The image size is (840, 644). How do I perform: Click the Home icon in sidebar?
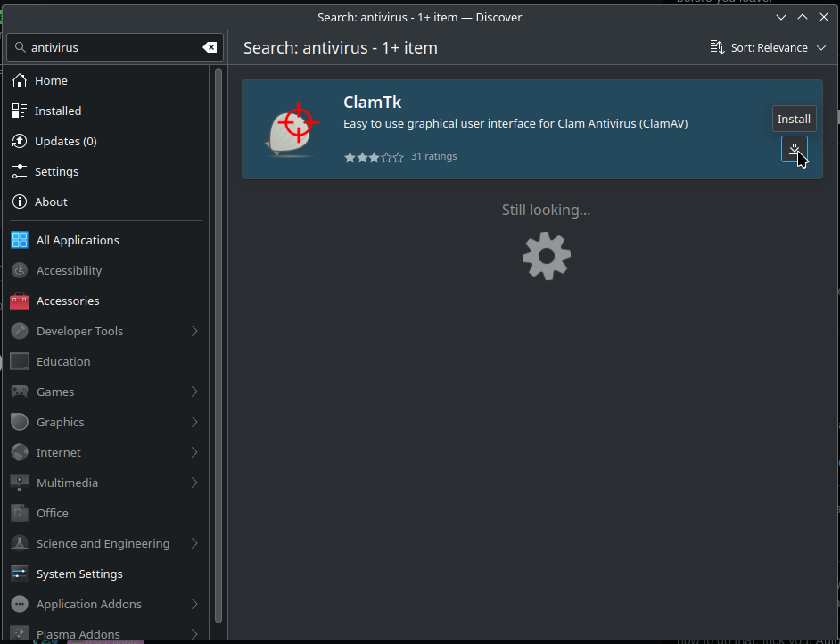20,80
